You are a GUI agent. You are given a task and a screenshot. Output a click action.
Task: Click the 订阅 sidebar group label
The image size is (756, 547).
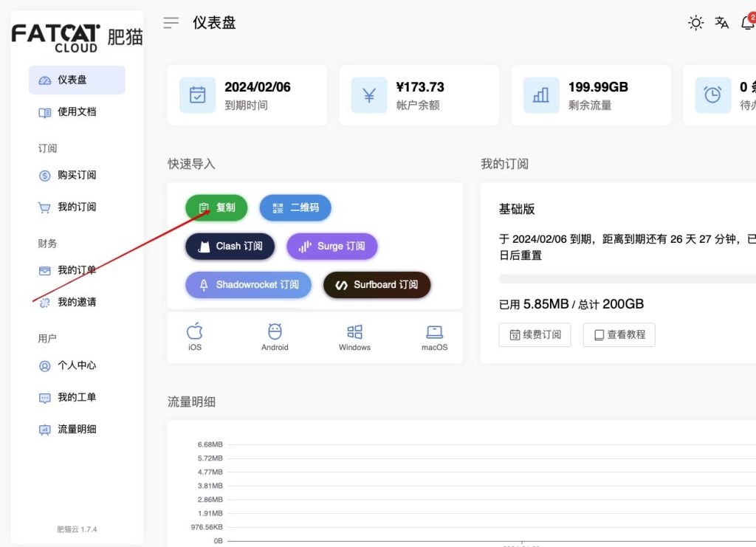[x=47, y=148]
